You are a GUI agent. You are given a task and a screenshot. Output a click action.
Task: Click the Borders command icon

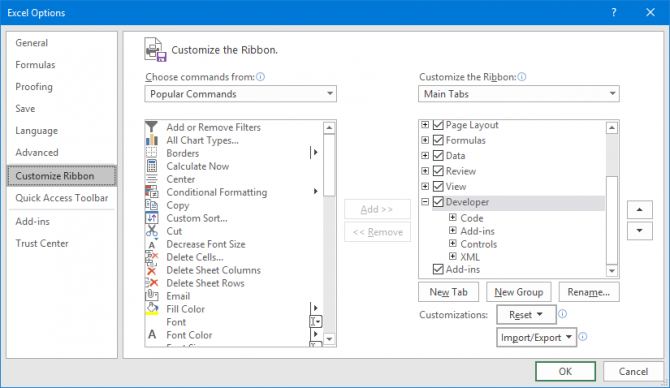152,153
